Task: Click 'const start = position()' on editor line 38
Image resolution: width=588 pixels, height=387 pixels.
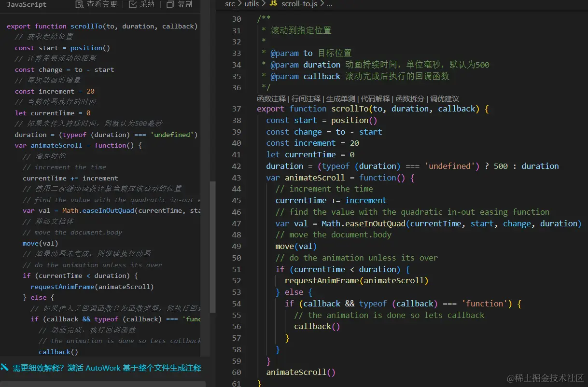Action: 322,121
